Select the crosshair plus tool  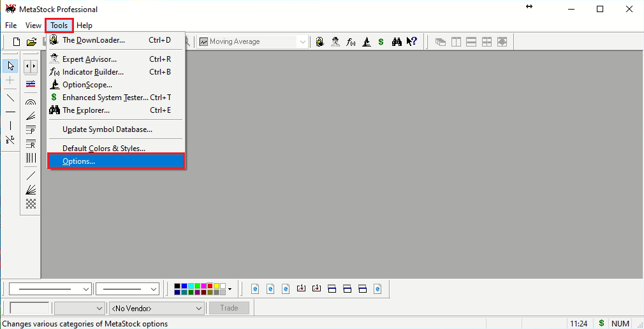pos(10,80)
